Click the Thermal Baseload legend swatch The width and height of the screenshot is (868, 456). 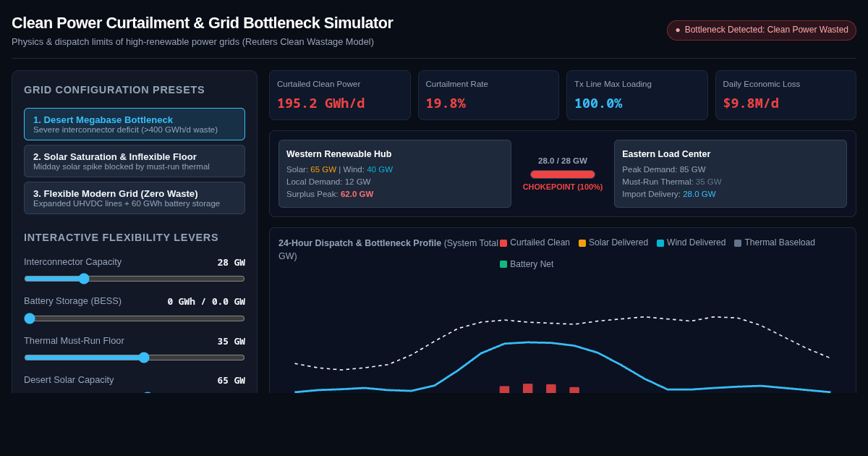[738, 243]
